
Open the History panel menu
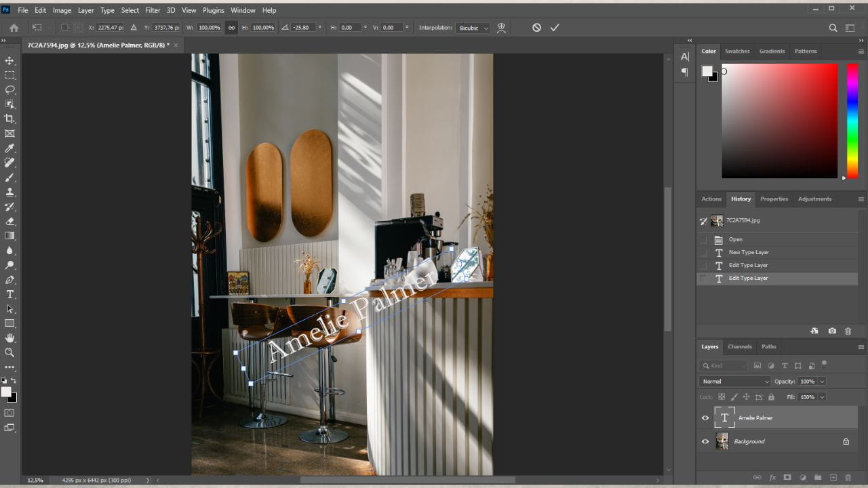point(861,199)
